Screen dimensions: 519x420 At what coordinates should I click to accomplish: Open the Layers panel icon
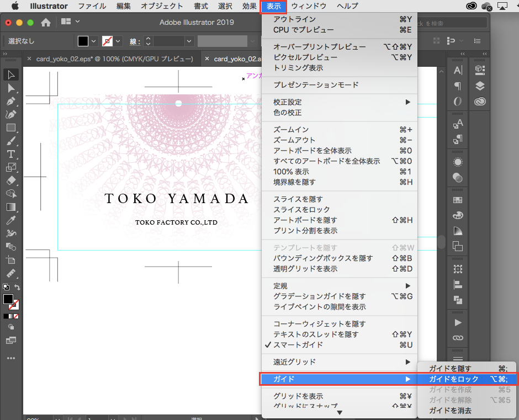(479, 86)
